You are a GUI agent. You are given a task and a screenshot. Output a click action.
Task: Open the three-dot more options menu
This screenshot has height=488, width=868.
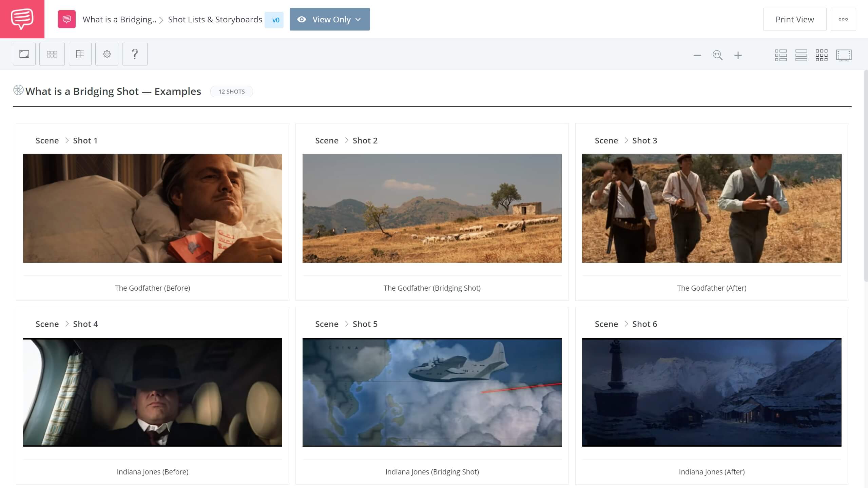pos(843,19)
